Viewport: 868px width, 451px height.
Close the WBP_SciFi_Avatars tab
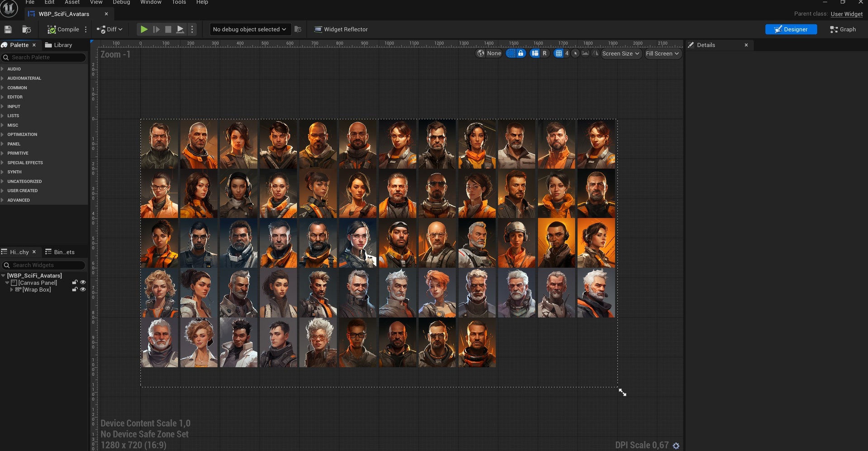pos(106,14)
